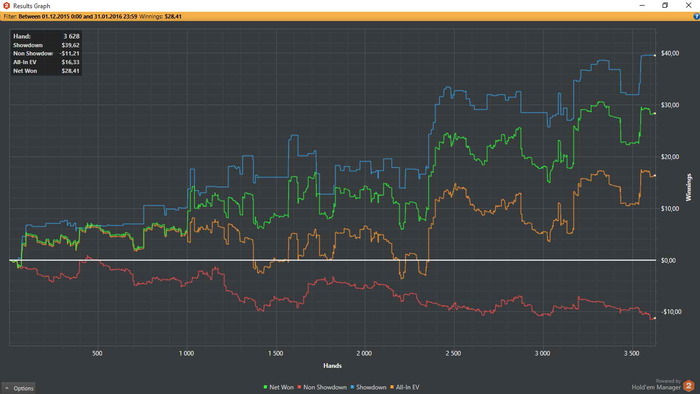
Task: Click the $30,00 y-axis label
Action: point(670,105)
